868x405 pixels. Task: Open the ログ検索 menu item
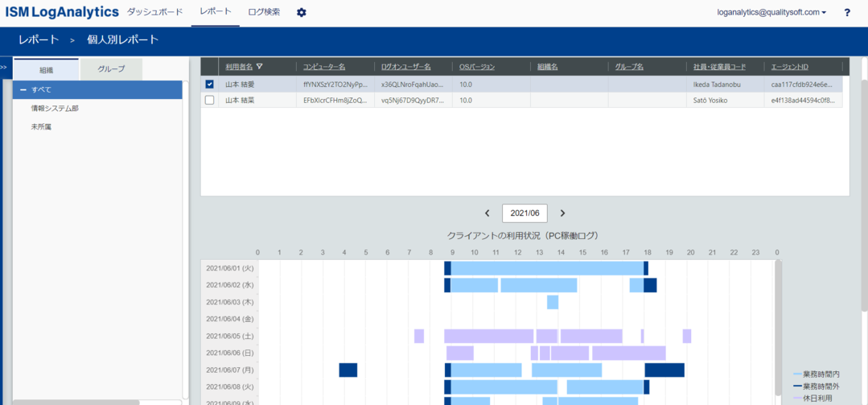point(264,12)
